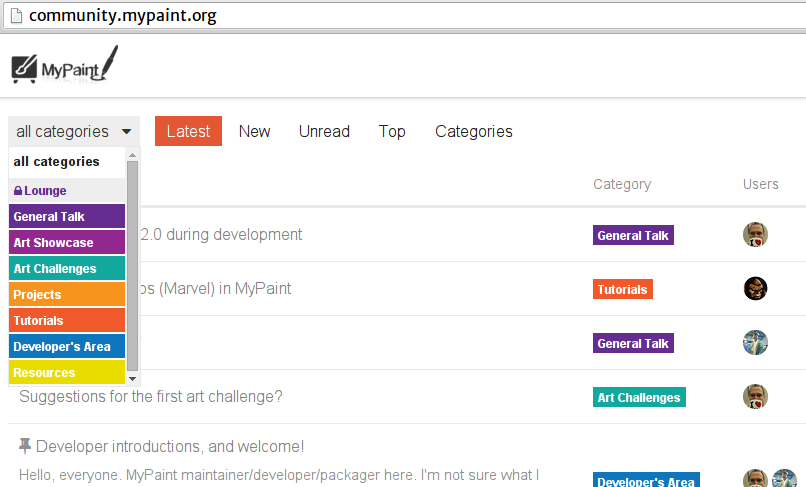Switch to the Unread tab
The image size is (806, 487).
coord(324,131)
